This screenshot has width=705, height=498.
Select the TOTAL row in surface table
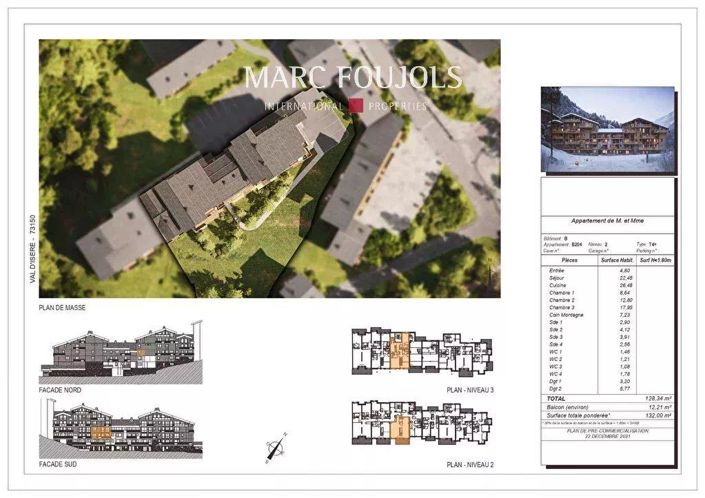coord(607,398)
